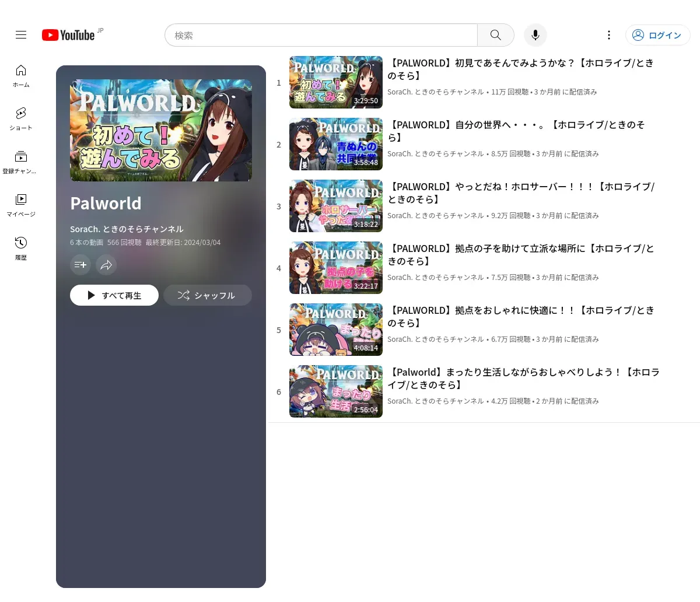Image resolution: width=700 pixels, height=602 pixels.
Task: Click すべて再生 play all button
Action: click(x=114, y=295)
